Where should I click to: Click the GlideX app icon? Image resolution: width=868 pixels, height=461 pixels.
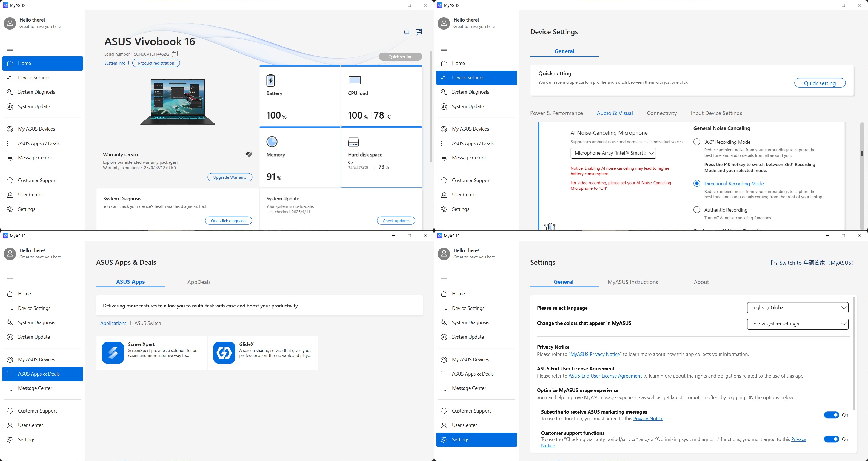224,353
